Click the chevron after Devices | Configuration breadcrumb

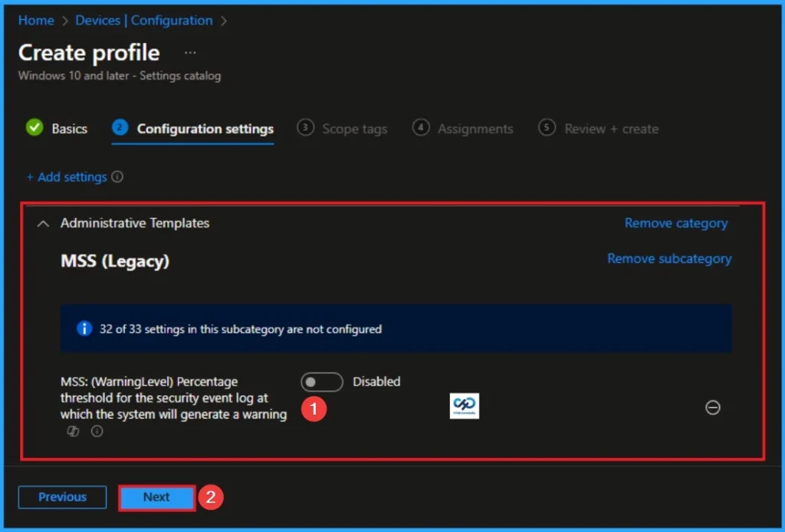tap(223, 21)
